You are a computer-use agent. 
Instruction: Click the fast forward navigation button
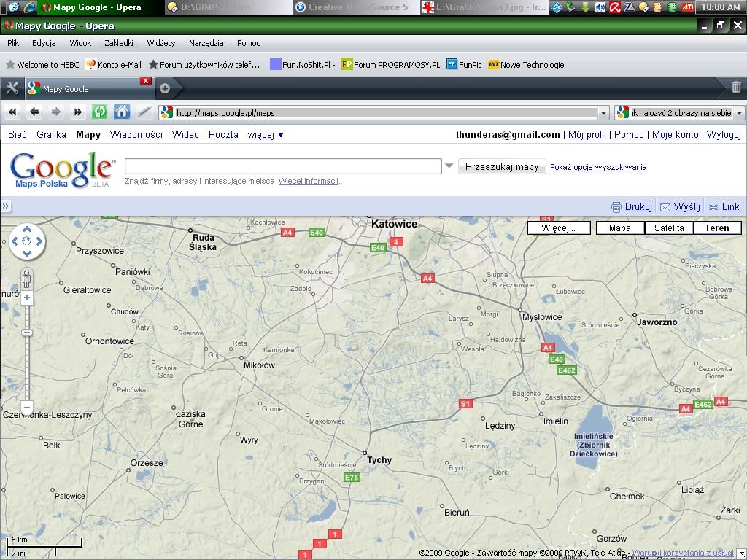click(x=77, y=112)
